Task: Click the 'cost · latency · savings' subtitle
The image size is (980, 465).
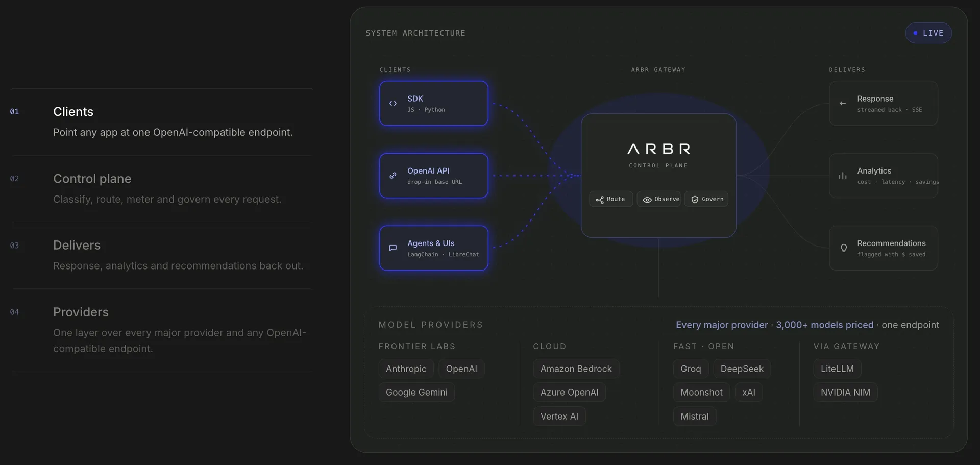Action: tap(898, 182)
